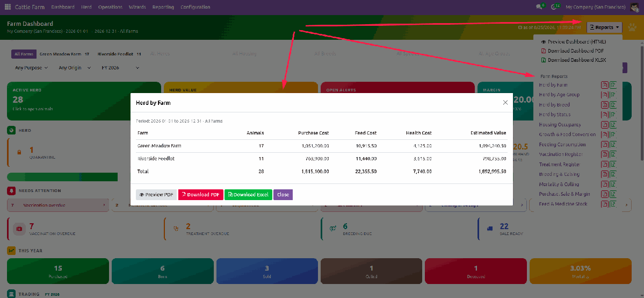
Task: Expand the Reports dropdown button
Action: point(604,27)
